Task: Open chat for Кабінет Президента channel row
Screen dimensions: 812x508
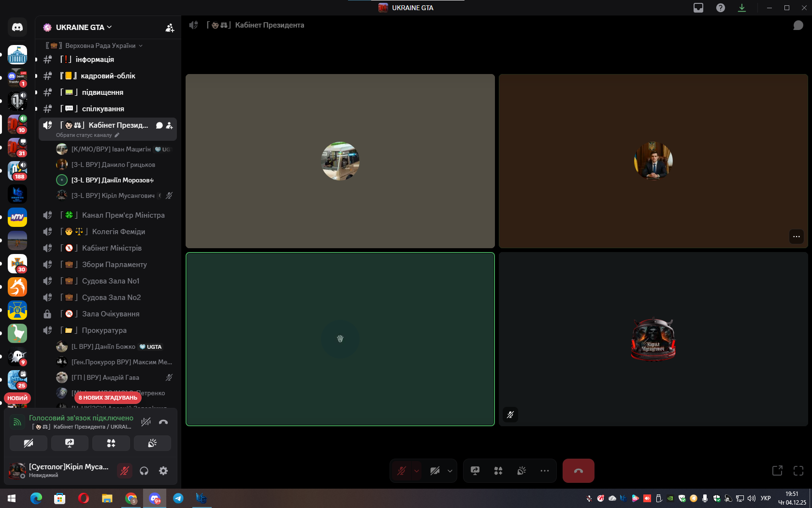Action: [159, 125]
